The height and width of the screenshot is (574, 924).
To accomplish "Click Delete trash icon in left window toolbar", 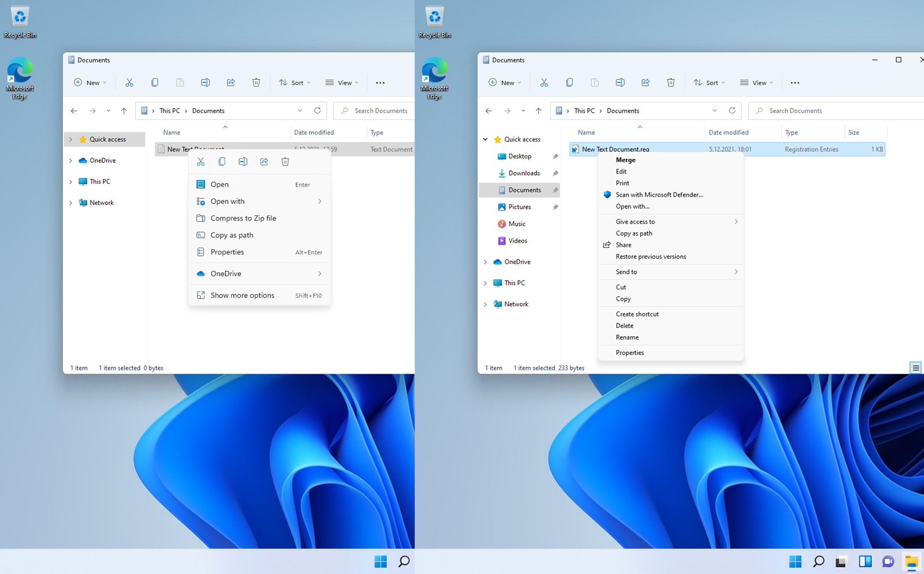I will click(256, 83).
